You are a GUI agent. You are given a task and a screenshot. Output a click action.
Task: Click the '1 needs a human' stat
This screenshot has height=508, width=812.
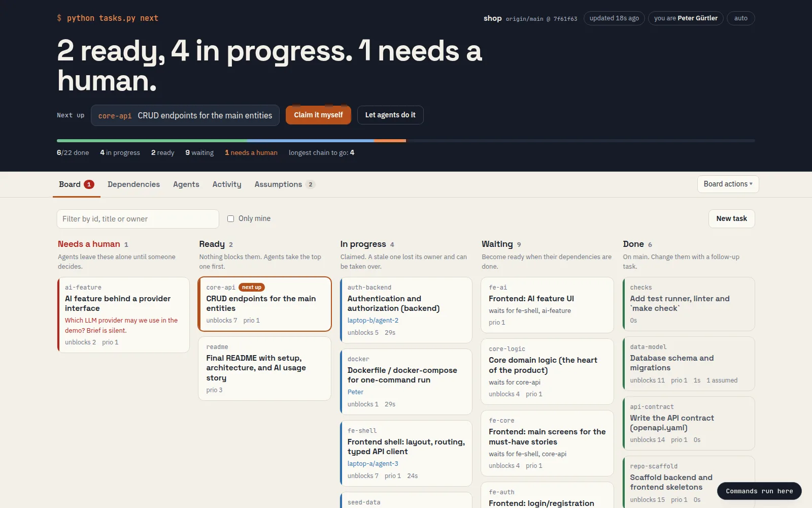point(251,153)
